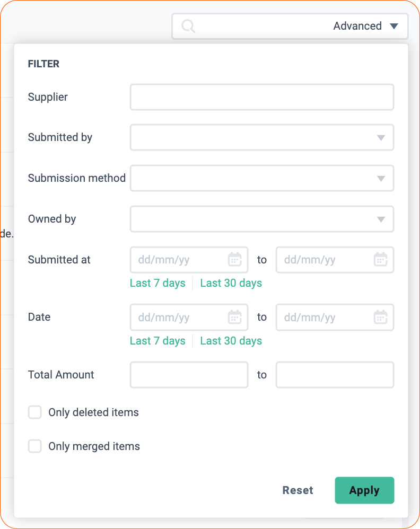This screenshot has width=420, height=529.
Task: Reset the filter fields
Action: click(x=298, y=490)
